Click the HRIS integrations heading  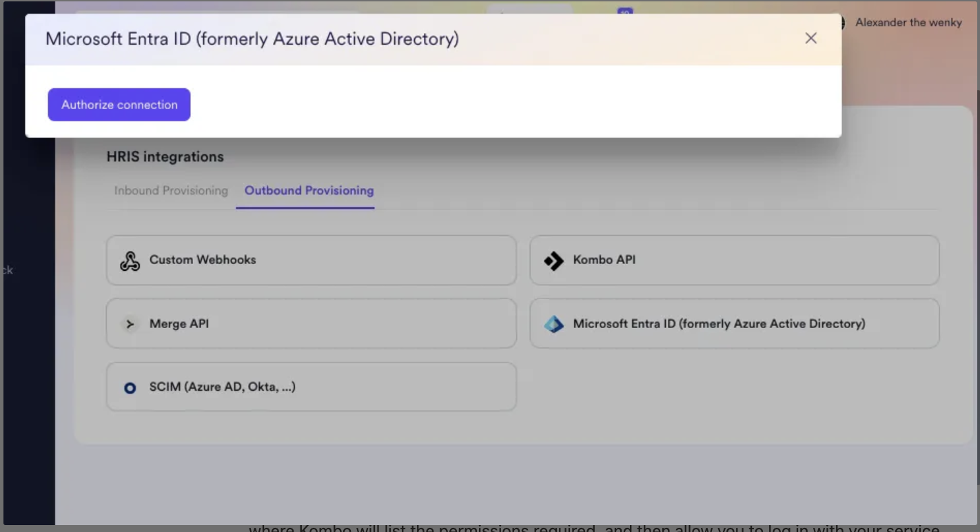[x=165, y=157]
